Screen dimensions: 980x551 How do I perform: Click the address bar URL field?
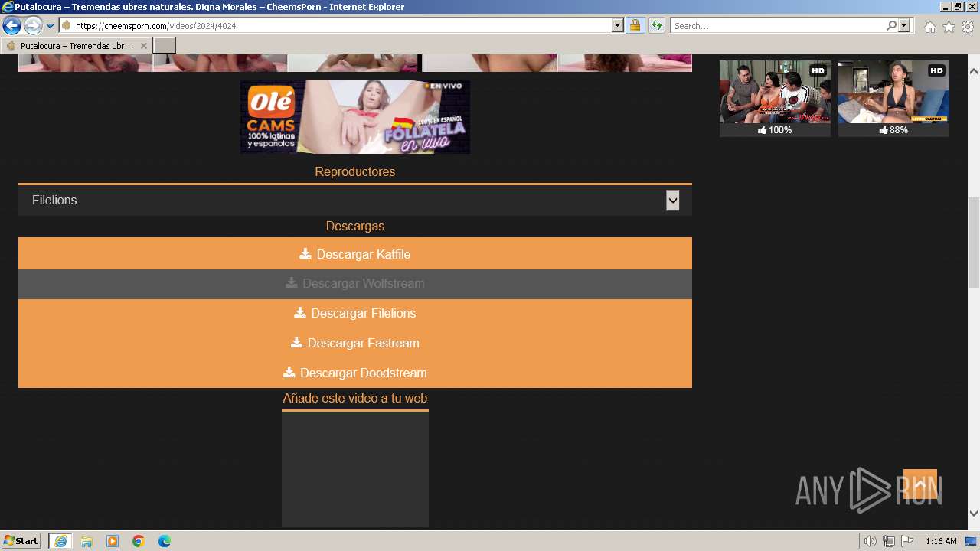pos(341,25)
